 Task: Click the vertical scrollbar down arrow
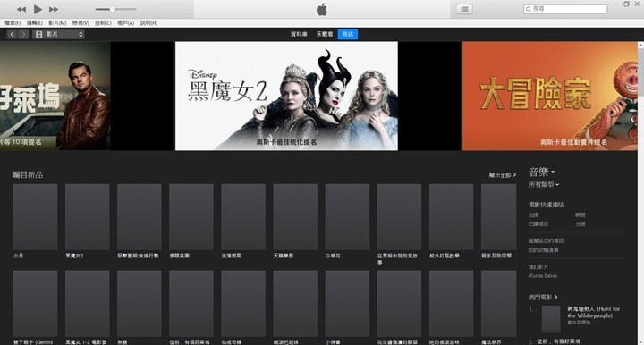pyautogui.click(x=640, y=341)
